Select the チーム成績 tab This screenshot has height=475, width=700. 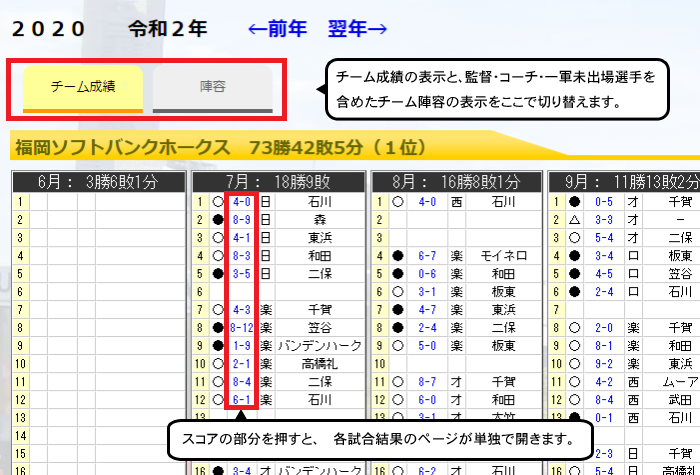[83, 88]
